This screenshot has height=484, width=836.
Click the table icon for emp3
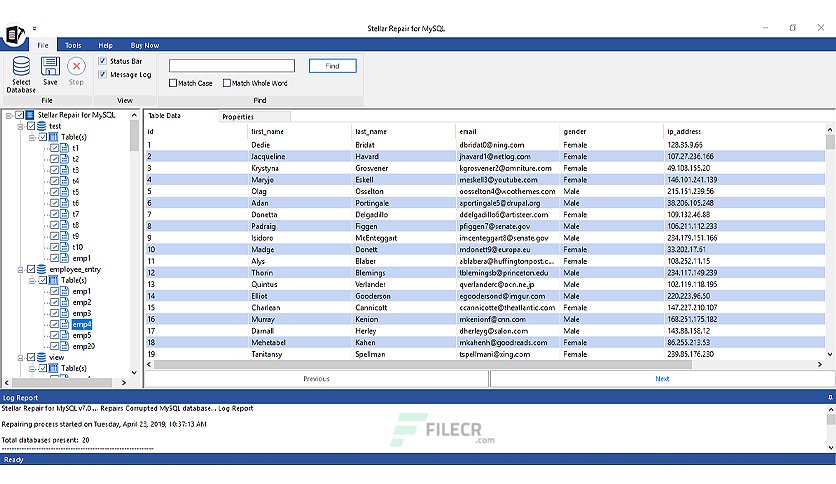65,313
